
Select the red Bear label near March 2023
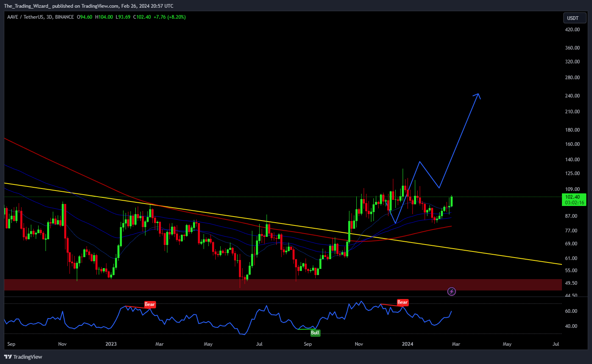pyautogui.click(x=150, y=304)
